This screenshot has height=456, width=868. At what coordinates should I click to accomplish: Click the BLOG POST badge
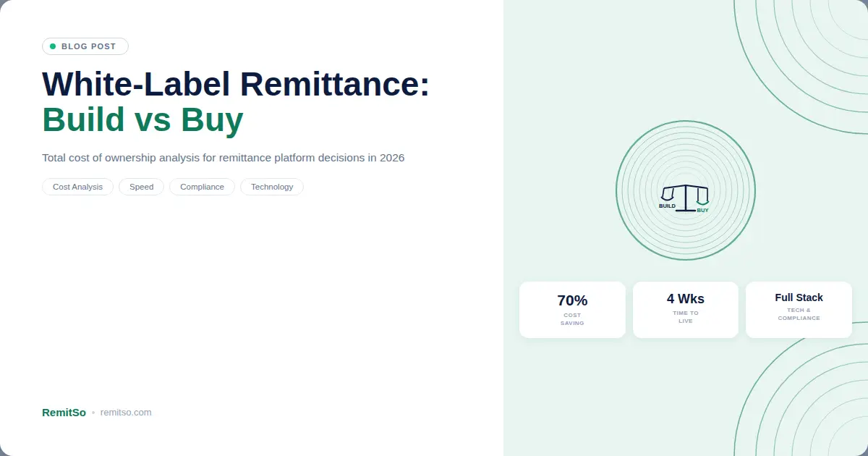point(85,46)
